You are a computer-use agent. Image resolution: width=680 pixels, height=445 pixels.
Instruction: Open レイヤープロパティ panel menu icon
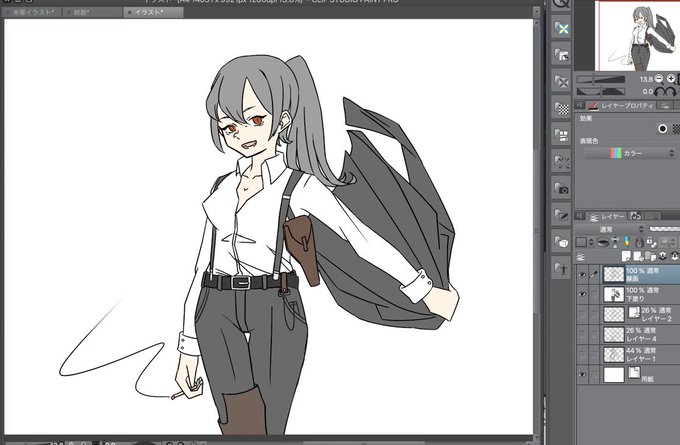579,105
